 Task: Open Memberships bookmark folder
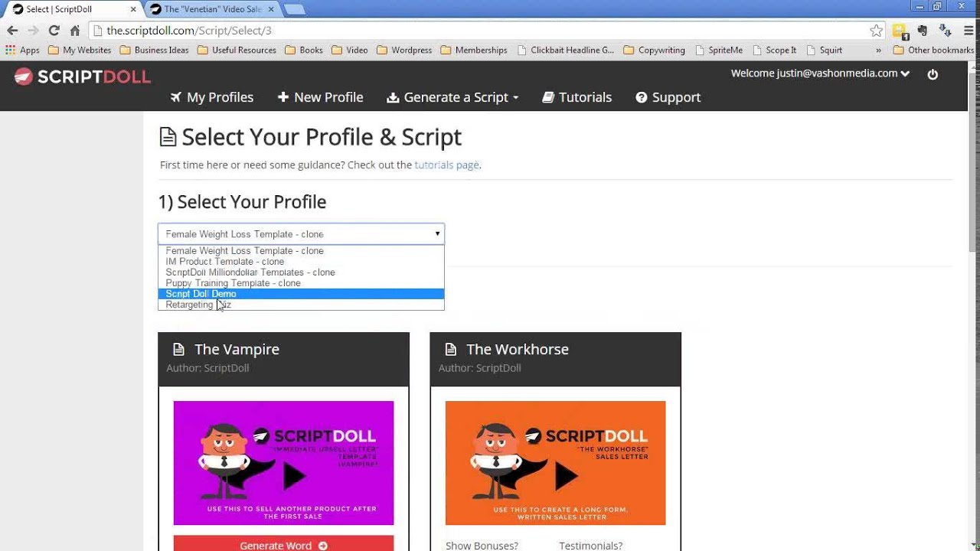[474, 50]
